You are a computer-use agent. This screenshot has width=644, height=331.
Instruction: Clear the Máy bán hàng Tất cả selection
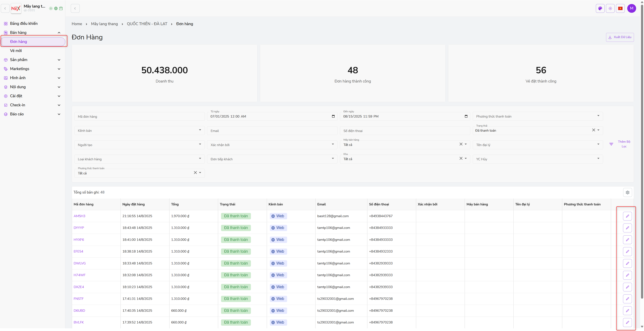pyautogui.click(x=461, y=144)
